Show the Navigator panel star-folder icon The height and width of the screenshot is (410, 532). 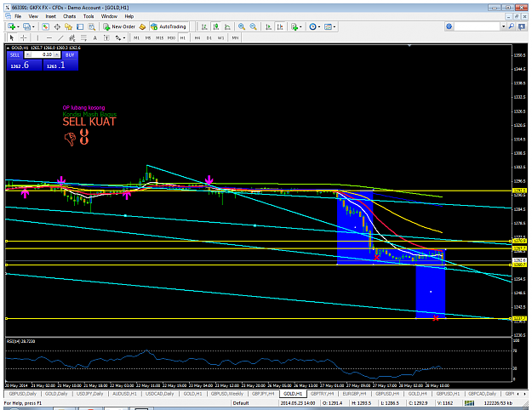point(69,26)
